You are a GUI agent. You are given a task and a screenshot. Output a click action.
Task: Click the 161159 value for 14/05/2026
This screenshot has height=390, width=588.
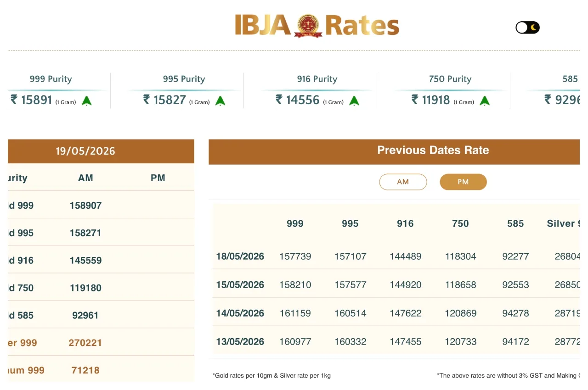295,313
